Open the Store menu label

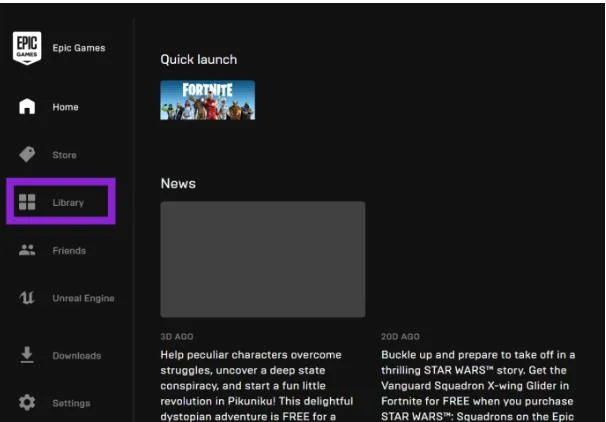[x=65, y=155]
